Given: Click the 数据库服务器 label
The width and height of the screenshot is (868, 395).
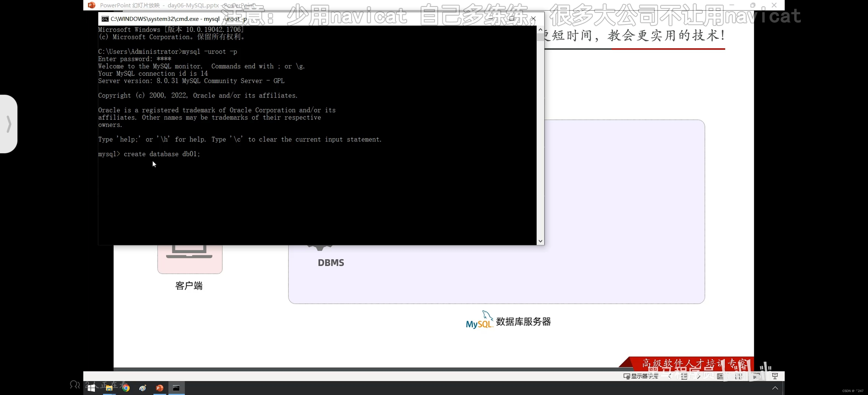Looking at the screenshot, I should click(523, 321).
